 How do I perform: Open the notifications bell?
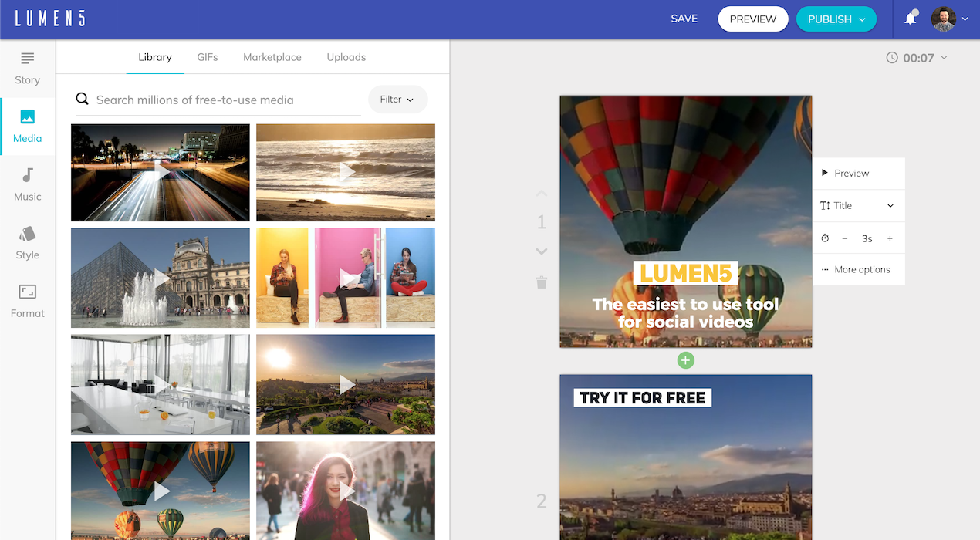[x=911, y=19]
